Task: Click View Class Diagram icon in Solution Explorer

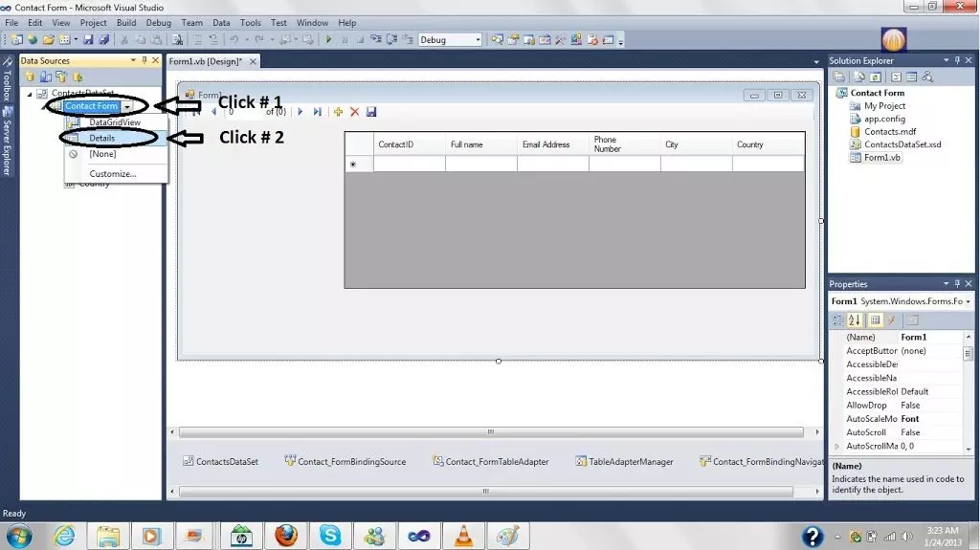Action: [927, 77]
